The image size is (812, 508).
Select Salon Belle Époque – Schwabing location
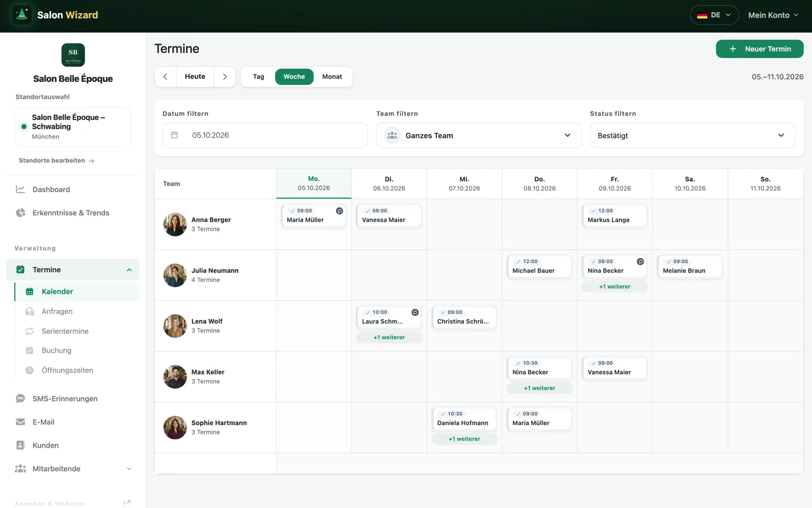tap(73, 126)
